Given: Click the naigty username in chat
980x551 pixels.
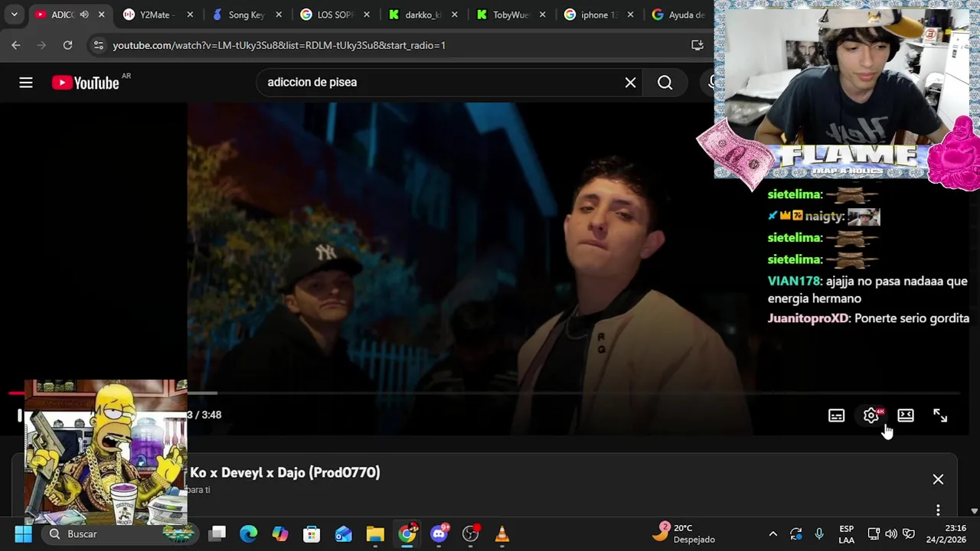Looking at the screenshot, I should pos(823,217).
